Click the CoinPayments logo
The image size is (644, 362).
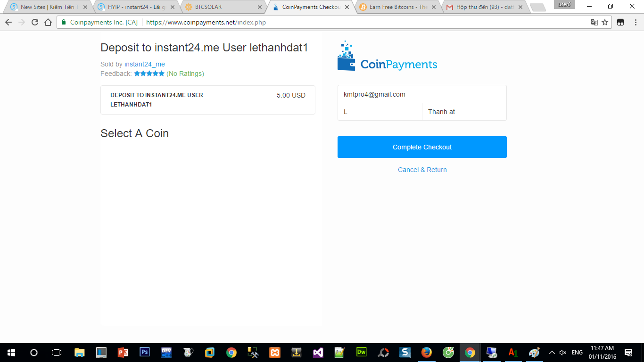click(388, 56)
